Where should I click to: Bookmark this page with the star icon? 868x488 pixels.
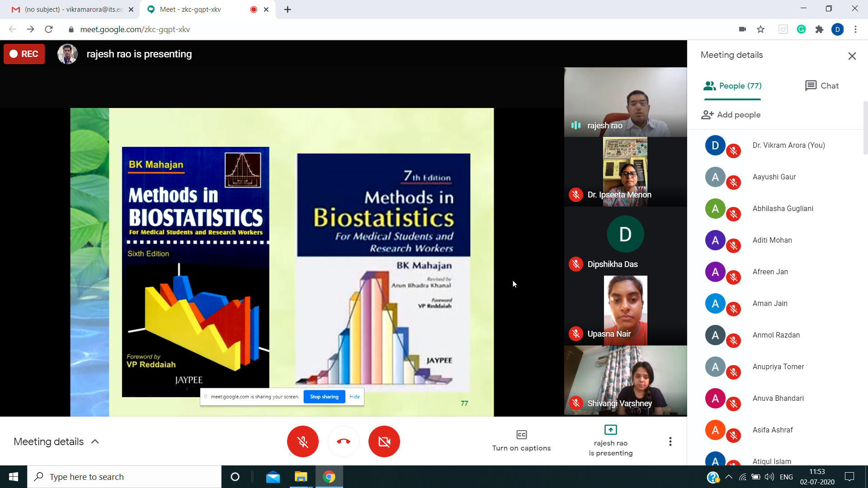[760, 29]
